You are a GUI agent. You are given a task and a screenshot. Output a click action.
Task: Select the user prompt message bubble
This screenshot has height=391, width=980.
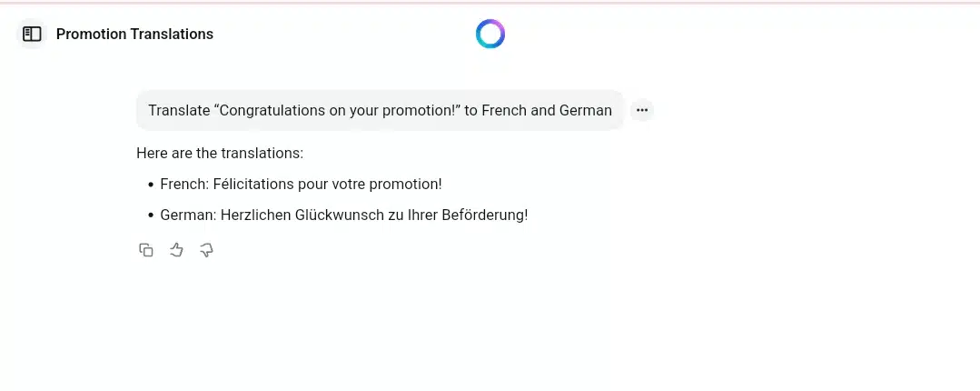[x=380, y=110]
